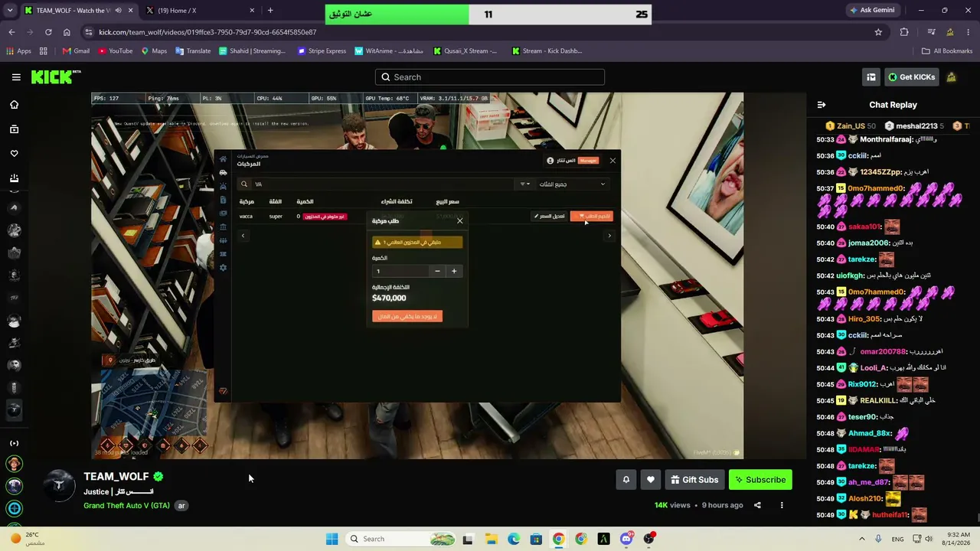Screen dimensions: 980x551
Task: Switch to the Home / X browser tab
Action: point(201,11)
